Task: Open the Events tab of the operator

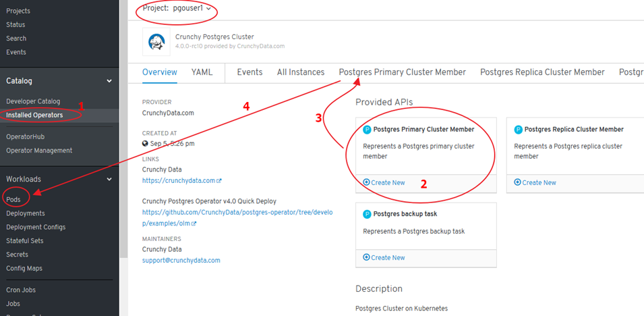Action: tap(250, 72)
